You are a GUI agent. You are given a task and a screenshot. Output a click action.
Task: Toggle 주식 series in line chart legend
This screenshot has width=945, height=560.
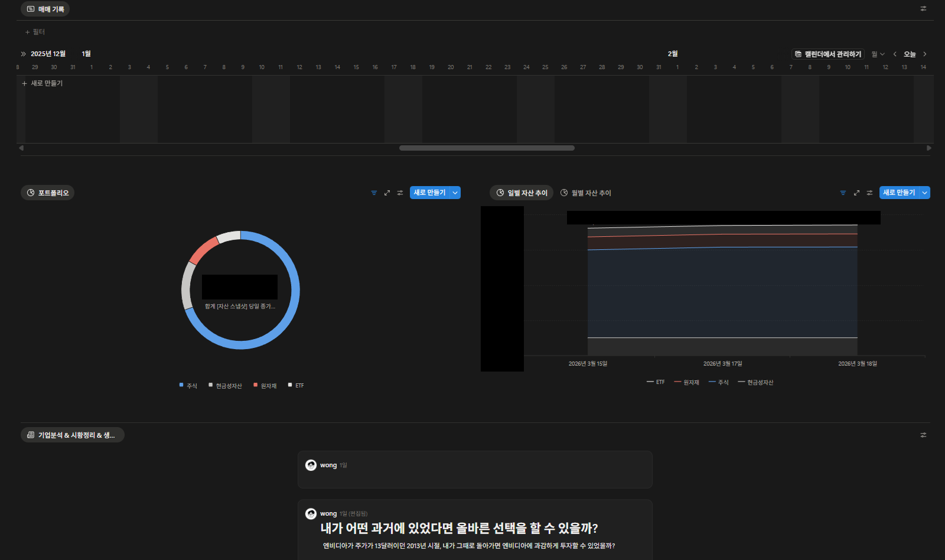(x=719, y=383)
